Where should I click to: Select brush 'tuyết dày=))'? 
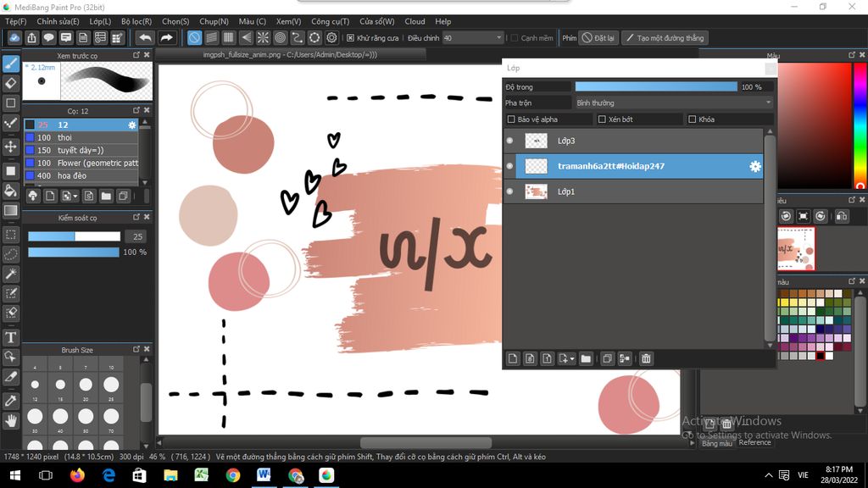point(81,150)
